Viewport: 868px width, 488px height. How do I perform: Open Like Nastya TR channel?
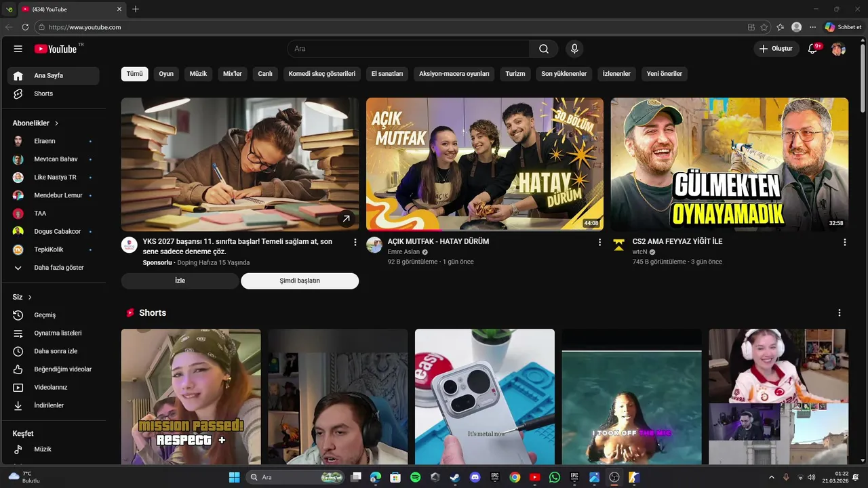pos(54,178)
